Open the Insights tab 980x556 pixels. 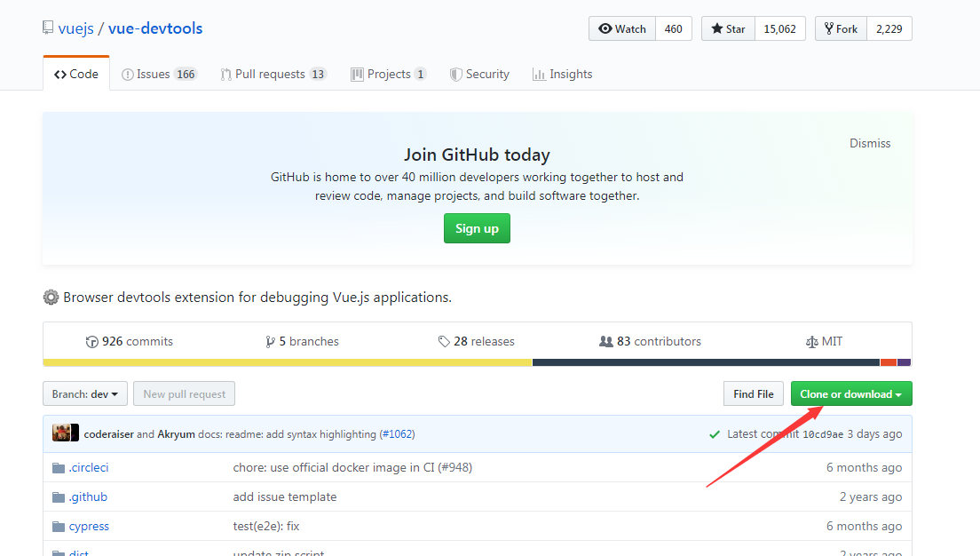point(563,74)
